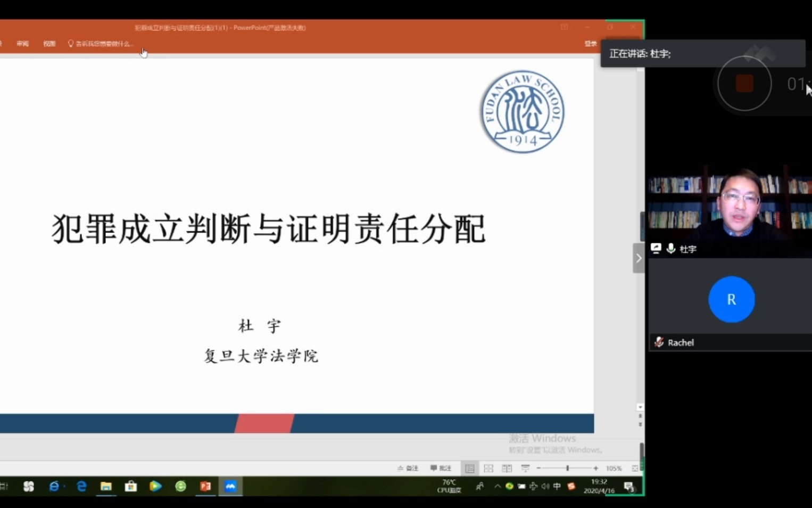This screenshot has width=812, height=508.
Task: Open ribbon display options in title bar
Action: click(x=565, y=27)
